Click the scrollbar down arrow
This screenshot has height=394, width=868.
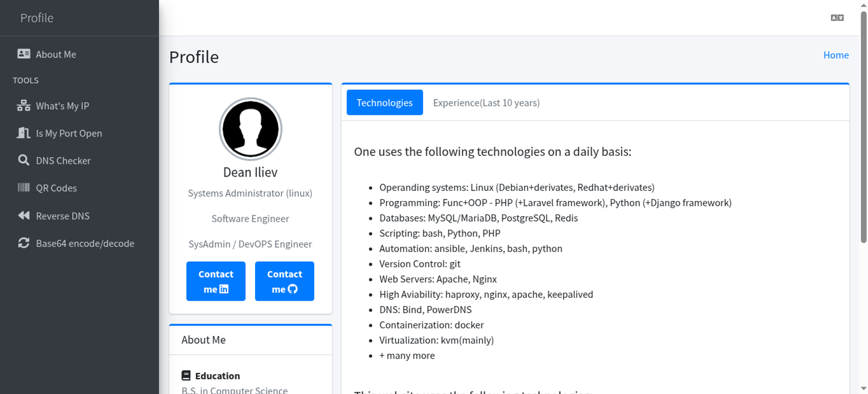point(864,388)
